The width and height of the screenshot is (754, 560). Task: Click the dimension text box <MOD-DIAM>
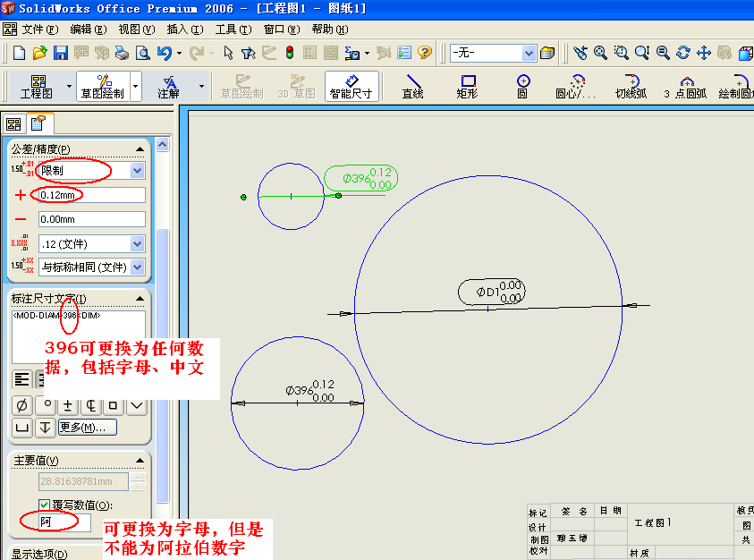(x=78, y=336)
